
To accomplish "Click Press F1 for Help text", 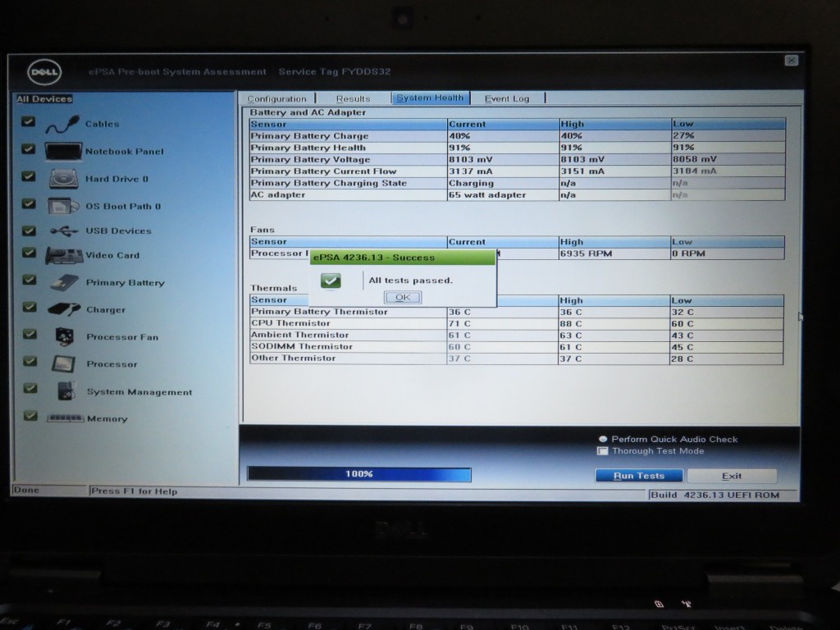I will tap(134, 491).
